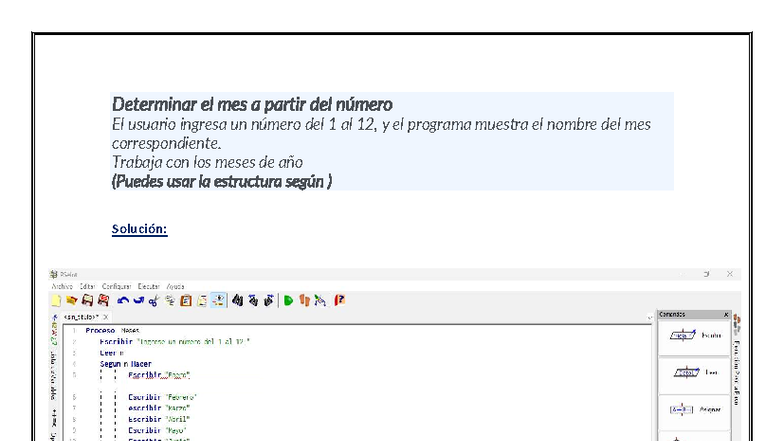Close the Comandos panel
The height and width of the screenshot is (441, 784).
726,314
